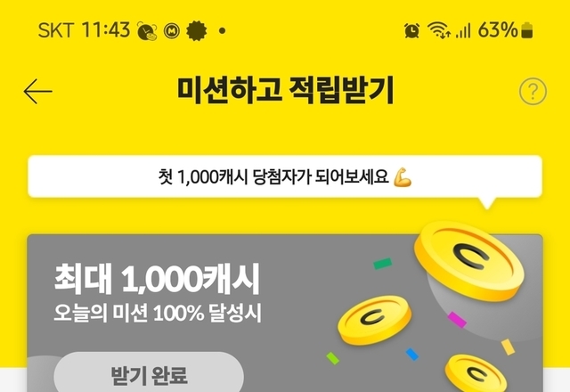Tap the Wi-Fi signal status icon
The width and height of the screenshot is (570, 392).
[x=439, y=29]
